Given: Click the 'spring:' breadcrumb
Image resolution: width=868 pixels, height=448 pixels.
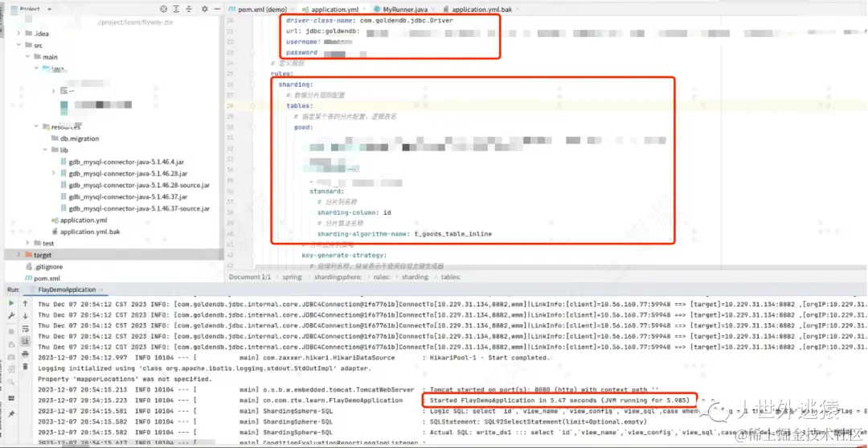Looking at the screenshot, I should click(293, 277).
